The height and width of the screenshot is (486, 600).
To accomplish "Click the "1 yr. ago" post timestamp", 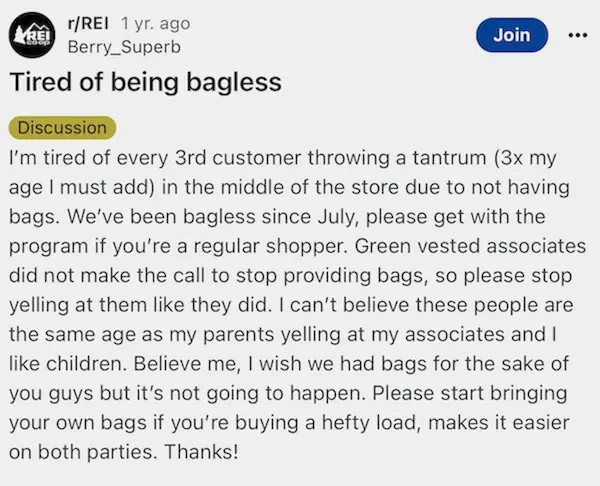I will coord(155,24).
